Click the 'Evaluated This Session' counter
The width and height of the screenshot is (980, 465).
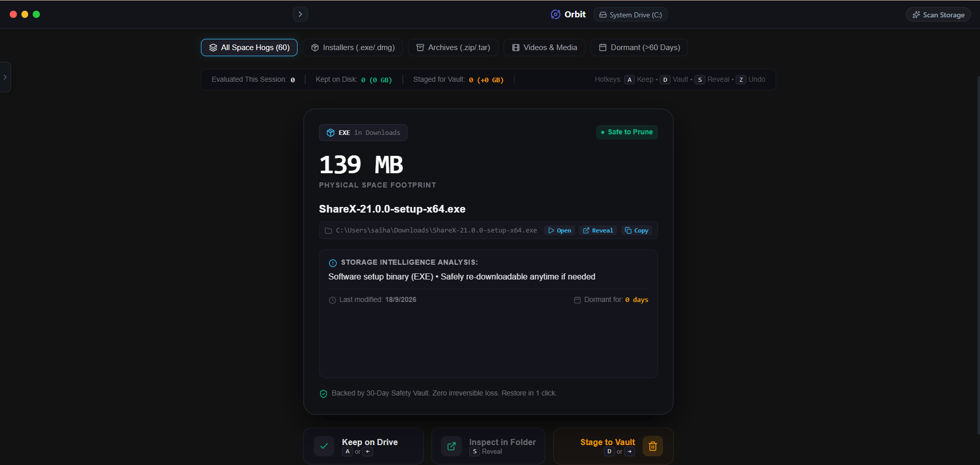pyautogui.click(x=253, y=80)
